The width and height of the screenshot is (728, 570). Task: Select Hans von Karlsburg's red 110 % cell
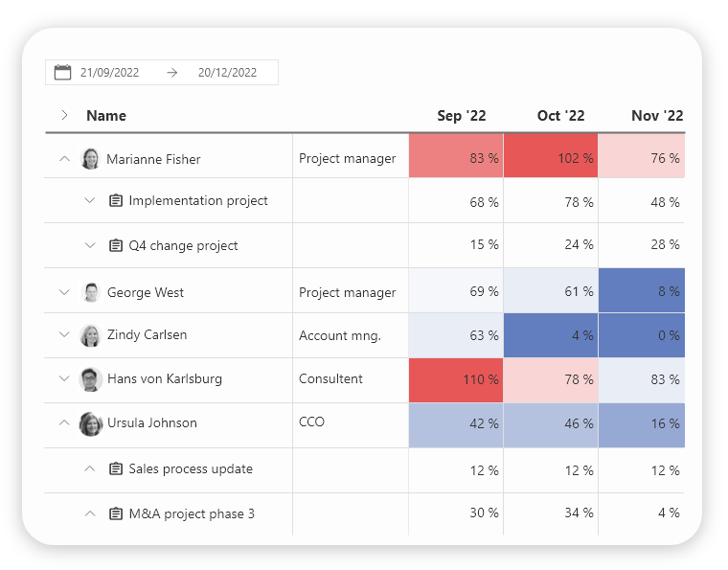[456, 379]
